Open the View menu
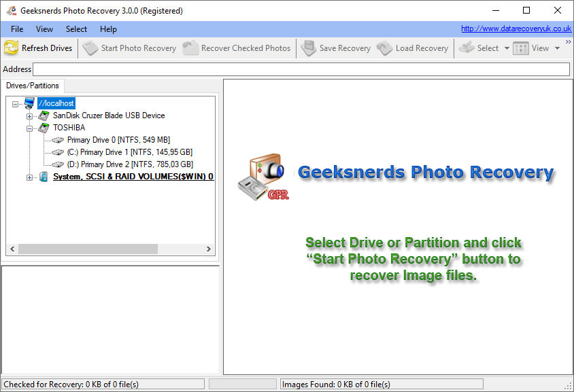Image resolution: width=574 pixels, height=392 pixels. (44, 29)
